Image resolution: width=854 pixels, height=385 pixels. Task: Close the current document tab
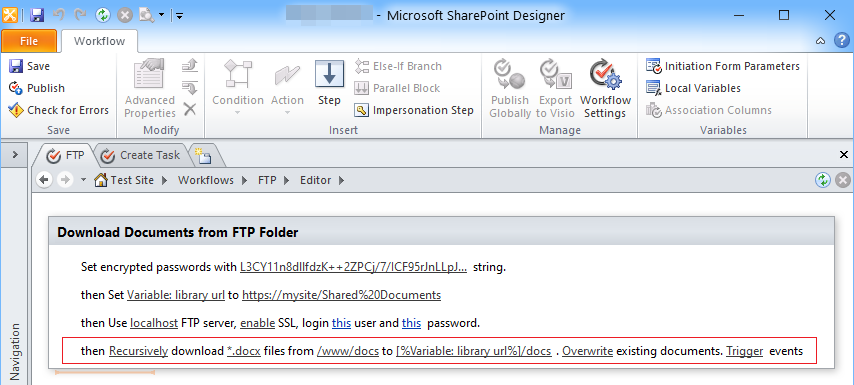pos(844,155)
